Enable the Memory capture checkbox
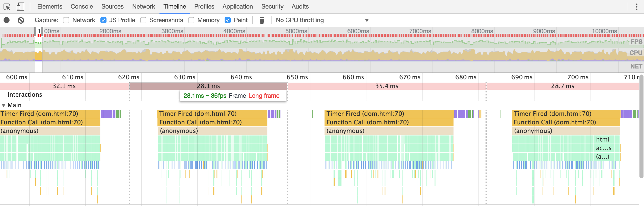 [191, 20]
